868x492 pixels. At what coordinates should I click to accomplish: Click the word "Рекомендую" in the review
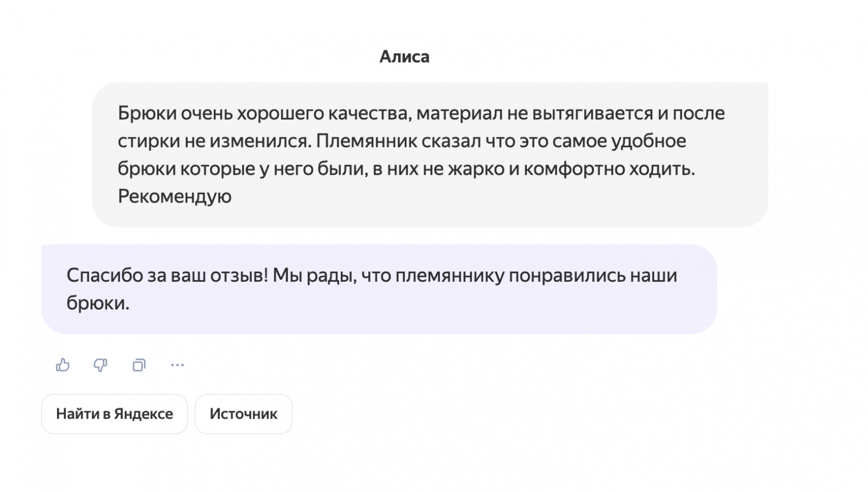pyautogui.click(x=175, y=196)
